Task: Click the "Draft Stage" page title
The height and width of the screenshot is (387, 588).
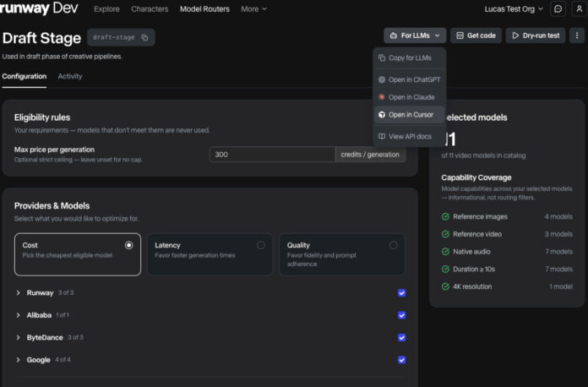Action: coord(41,38)
